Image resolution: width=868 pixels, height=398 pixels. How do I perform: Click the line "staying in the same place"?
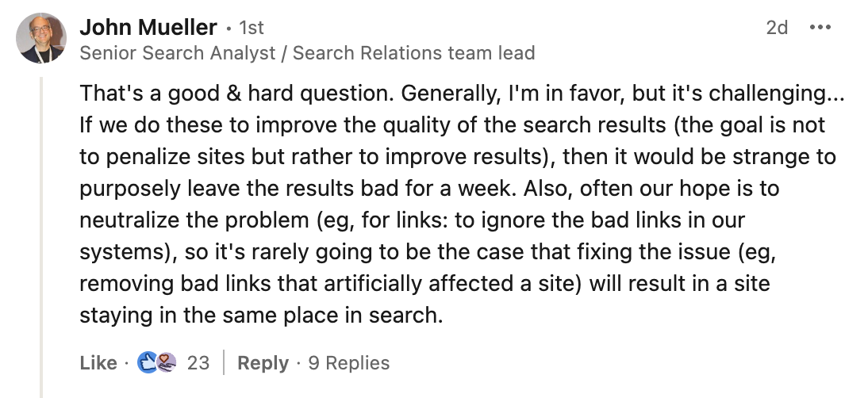coord(260,315)
